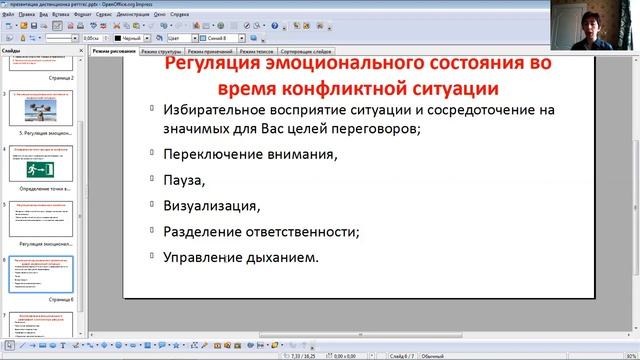Choose the Line drawing tool
This screenshot has height=360, width=640.
pyautogui.click(x=21, y=345)
